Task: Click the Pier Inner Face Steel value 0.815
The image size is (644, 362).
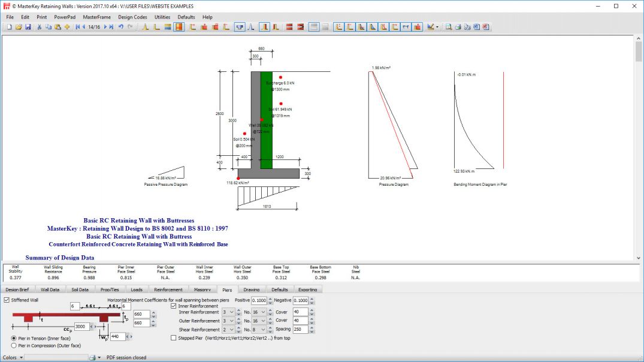Action: pyautogui.click(x=126, y=277)
